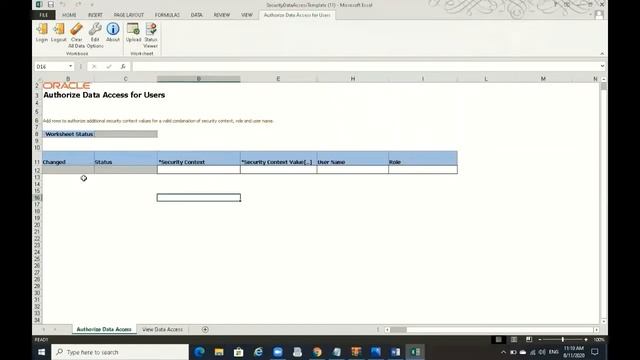Select the empty cell under Security Context

(x=199, y=170)
